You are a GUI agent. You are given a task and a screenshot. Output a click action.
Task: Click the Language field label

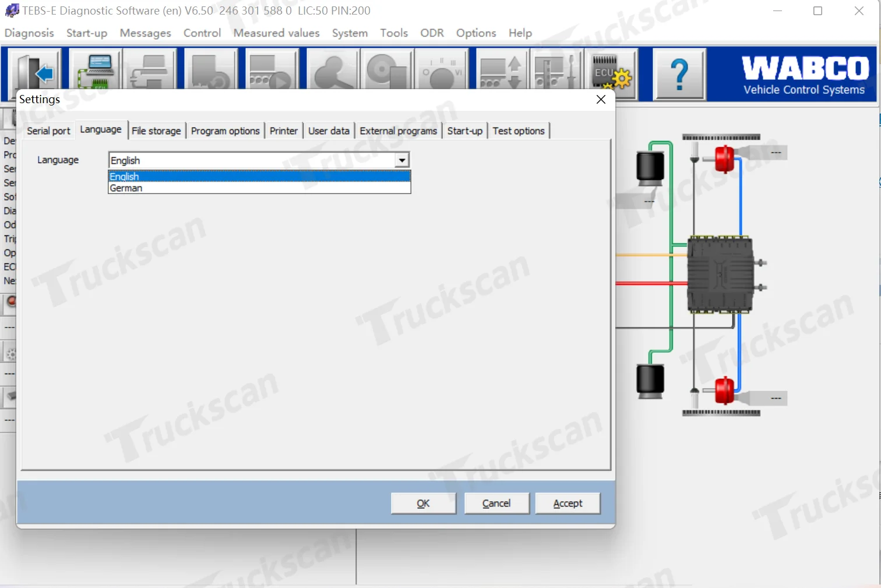coord(58,160)
